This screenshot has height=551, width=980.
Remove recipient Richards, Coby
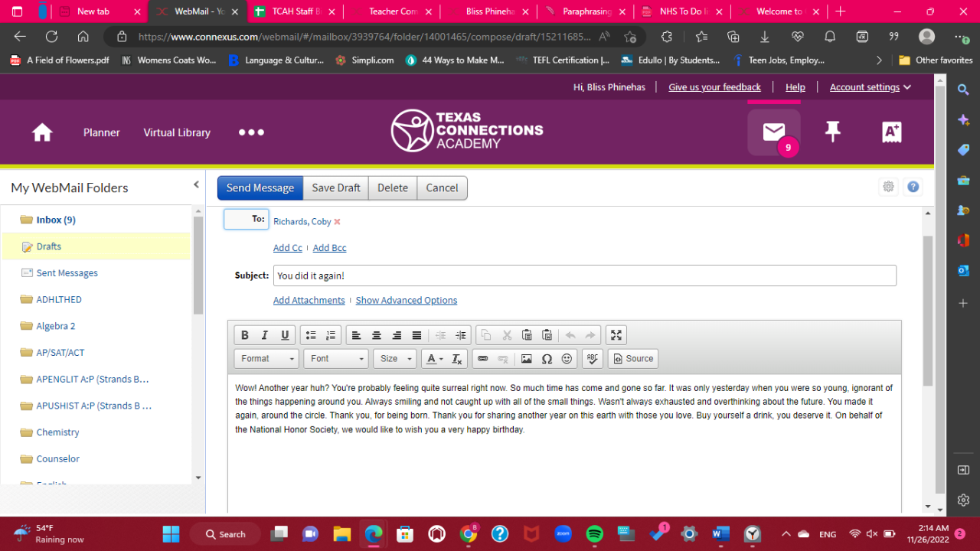(337, 222)
